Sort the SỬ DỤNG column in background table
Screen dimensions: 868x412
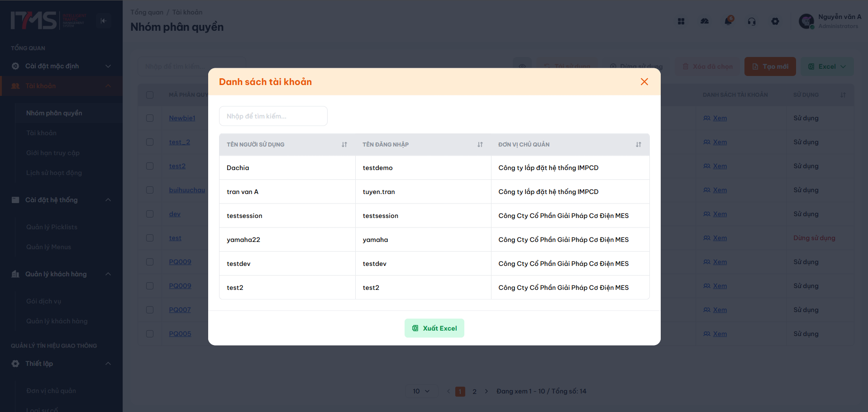point(843,95)
